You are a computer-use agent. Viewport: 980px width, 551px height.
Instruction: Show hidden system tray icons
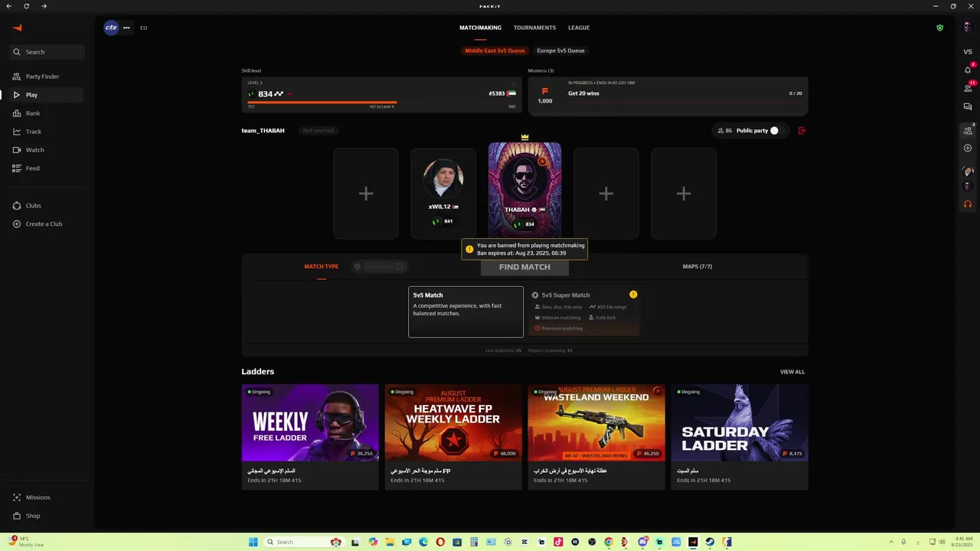[x=891, y=542]
